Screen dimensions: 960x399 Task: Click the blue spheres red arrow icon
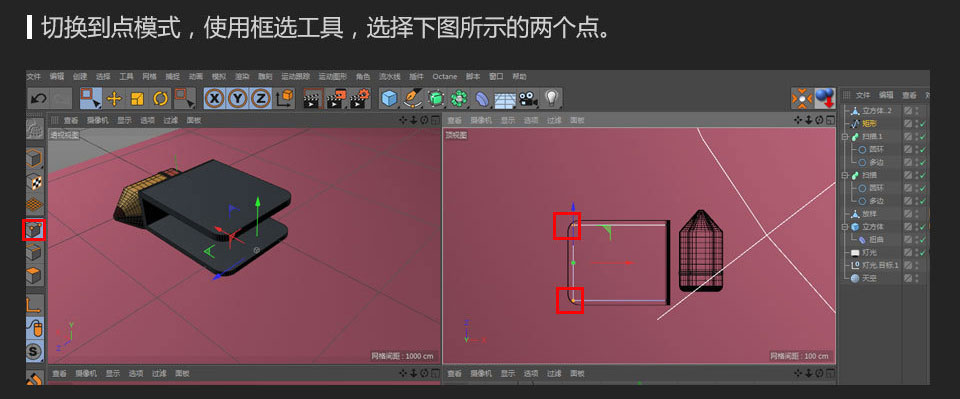825,98
